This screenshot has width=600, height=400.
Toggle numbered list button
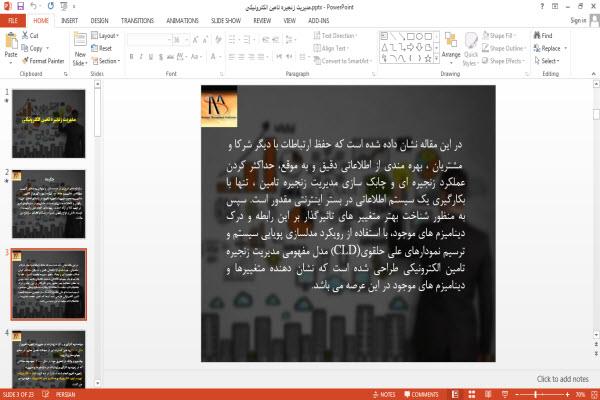click(246, 39)
